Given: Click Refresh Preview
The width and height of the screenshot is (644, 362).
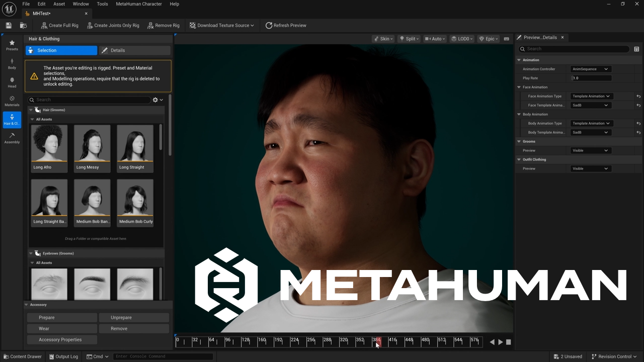Looking at the screenshot, I should point(286,25).
